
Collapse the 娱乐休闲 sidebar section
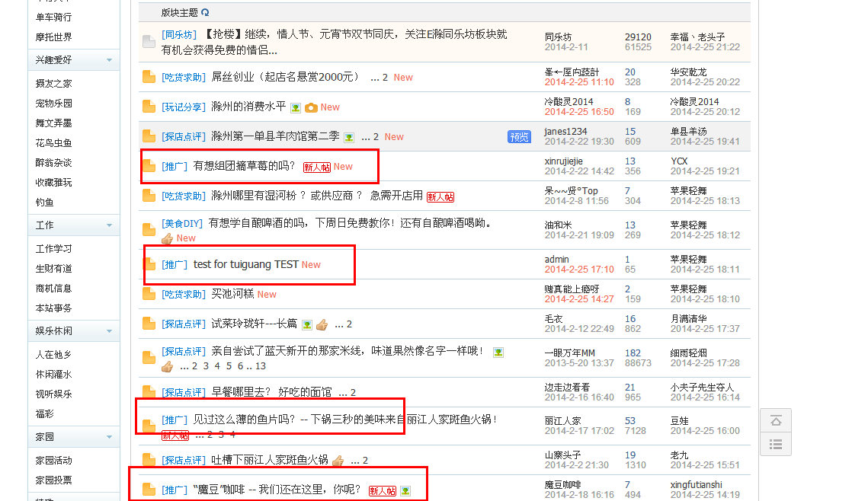pyautogui.click(x=109, y=330)
